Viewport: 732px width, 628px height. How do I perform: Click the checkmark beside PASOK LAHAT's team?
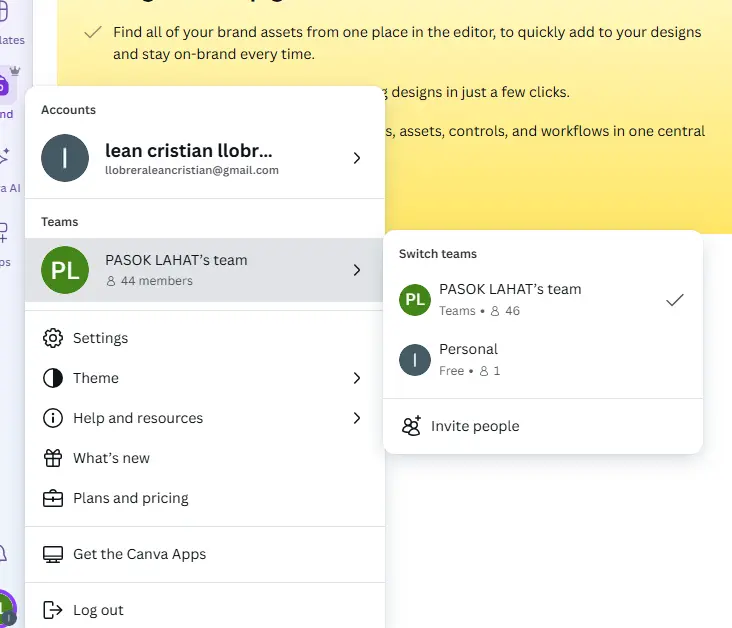(675, 300)
